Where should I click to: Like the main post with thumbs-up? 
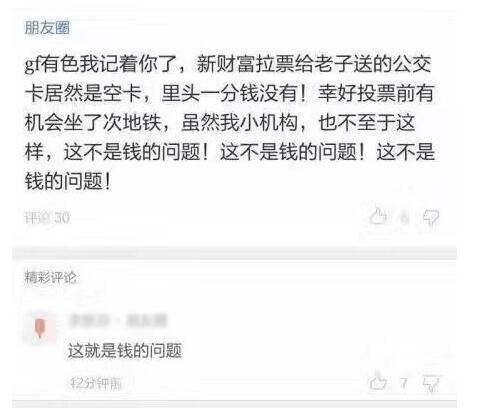tap(378, 216)
